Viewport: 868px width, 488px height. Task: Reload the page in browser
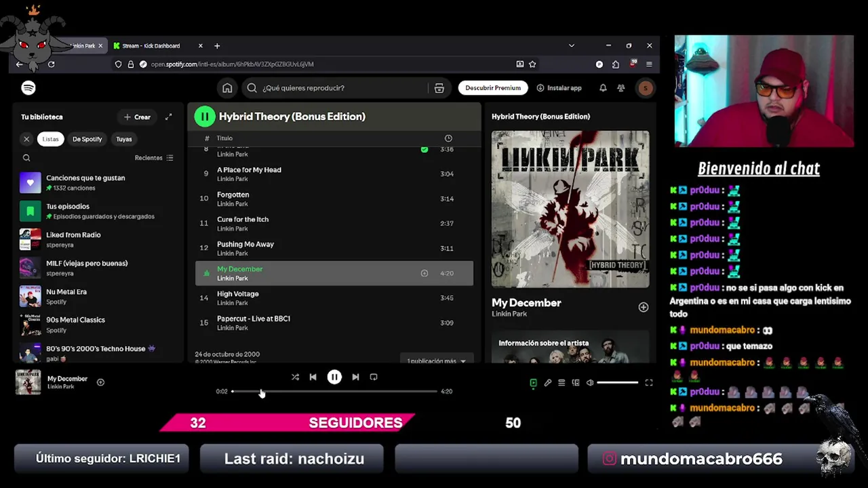(x=51, y=64)
